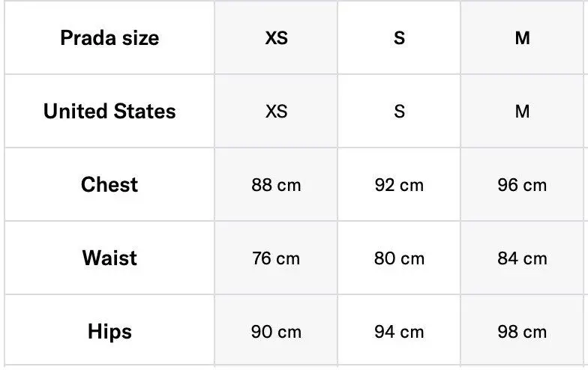Select the M cell in United States row

(x=522, y=112)
